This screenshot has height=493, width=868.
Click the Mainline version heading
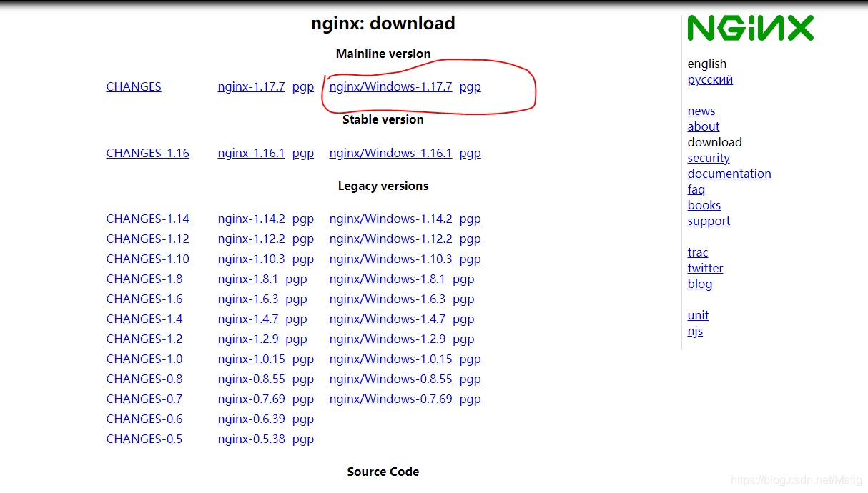point(383,54)
